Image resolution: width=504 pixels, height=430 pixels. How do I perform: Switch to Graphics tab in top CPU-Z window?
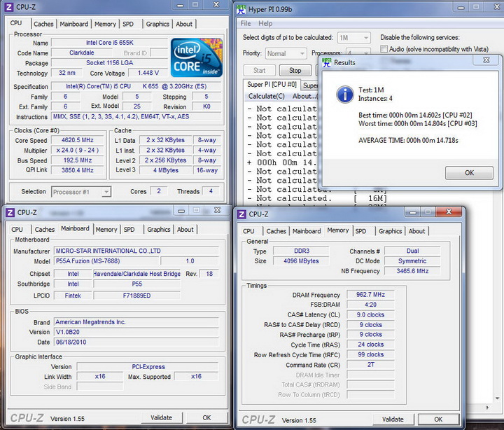click(x=157, y=24)
